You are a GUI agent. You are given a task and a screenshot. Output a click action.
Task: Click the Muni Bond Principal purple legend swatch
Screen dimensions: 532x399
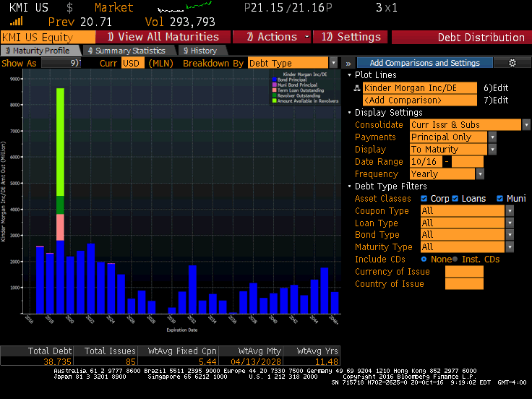(275, 85)
